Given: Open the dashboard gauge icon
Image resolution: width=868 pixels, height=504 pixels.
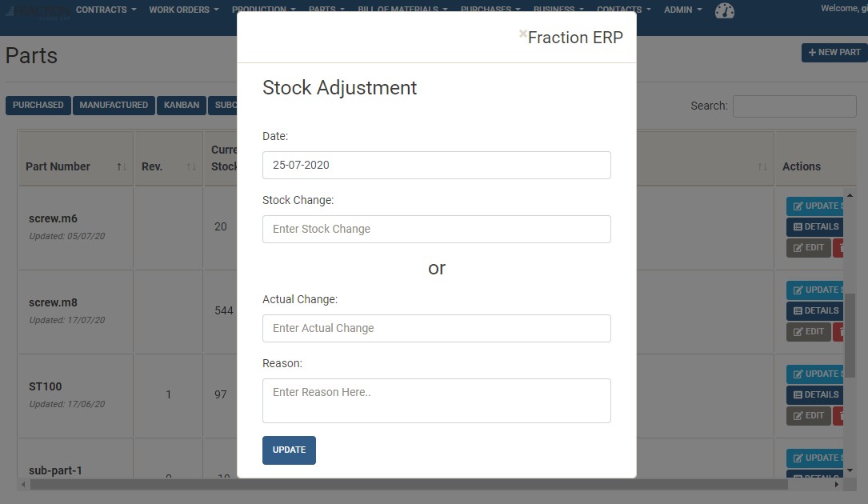Looking at the screenshot, I should point(724,10).
